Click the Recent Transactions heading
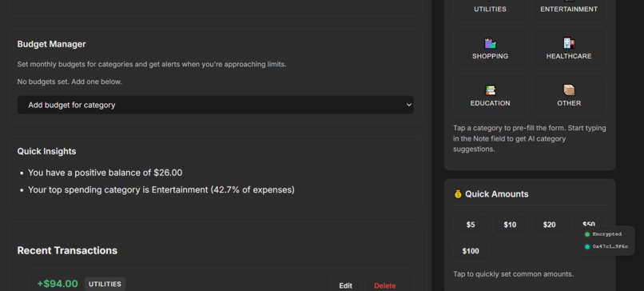The height and width of the screenshot is (291, 644). (x=67, y=250)
